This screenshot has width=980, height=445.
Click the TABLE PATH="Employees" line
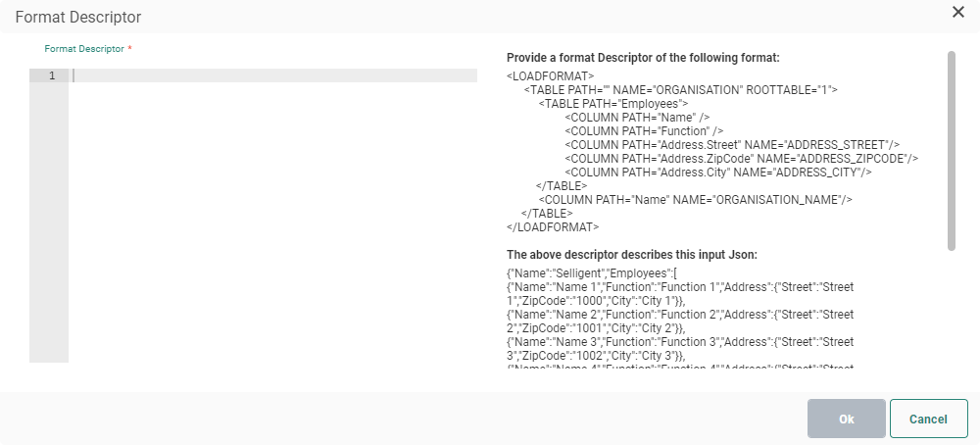614,103
